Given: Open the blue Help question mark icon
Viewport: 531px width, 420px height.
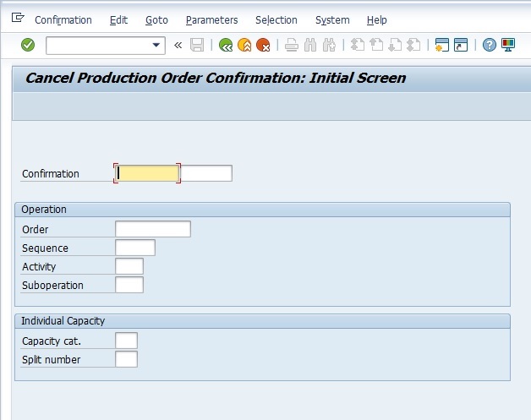Looking at the screenshot, I should pos(490,45).
